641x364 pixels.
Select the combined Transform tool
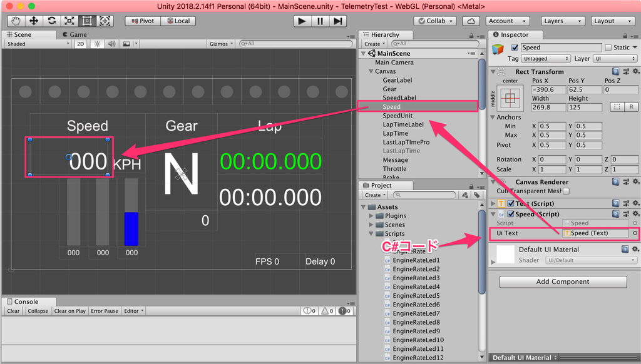click(x=105, y=21)
